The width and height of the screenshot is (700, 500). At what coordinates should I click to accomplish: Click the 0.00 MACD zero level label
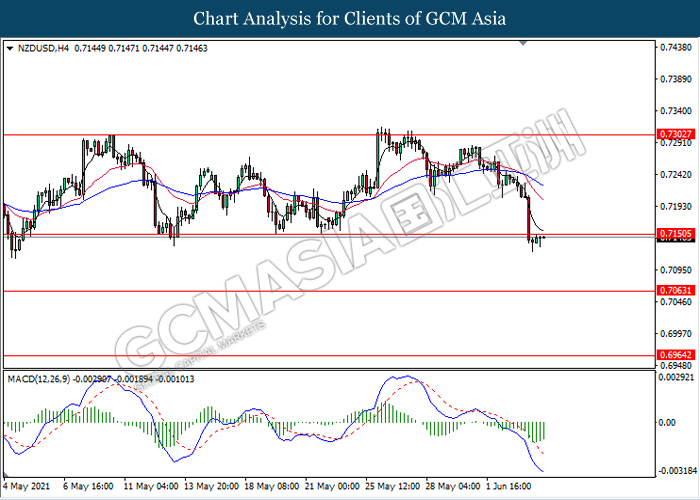pyautogui.click(x=666, y=422)
